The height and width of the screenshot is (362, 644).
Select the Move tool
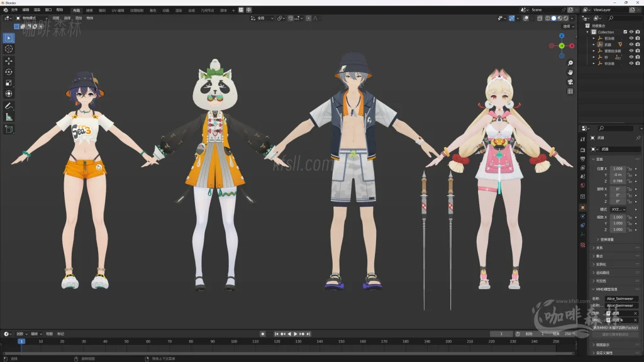coord(9,61)
